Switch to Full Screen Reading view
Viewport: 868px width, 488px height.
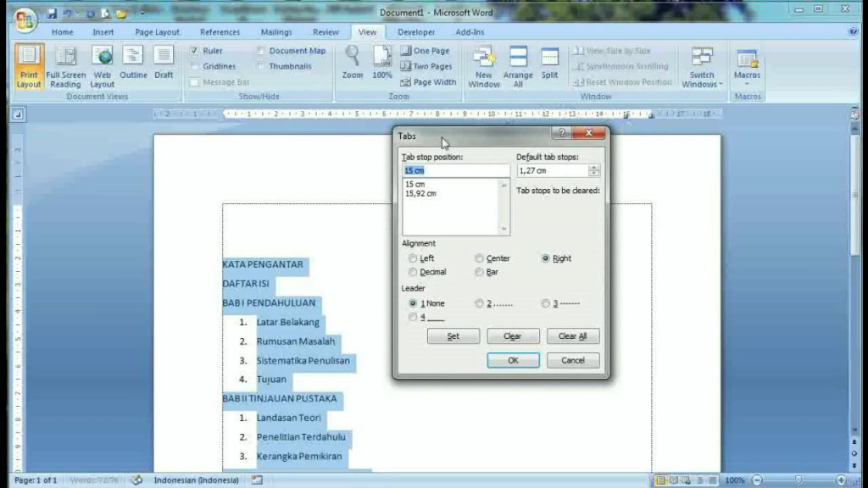(65, 67)
